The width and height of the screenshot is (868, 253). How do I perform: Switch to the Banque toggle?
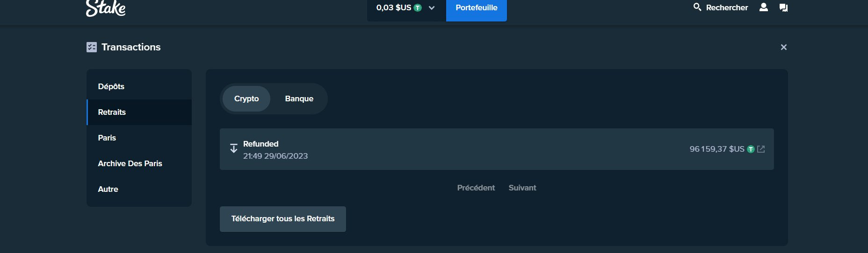pos(299,98)
